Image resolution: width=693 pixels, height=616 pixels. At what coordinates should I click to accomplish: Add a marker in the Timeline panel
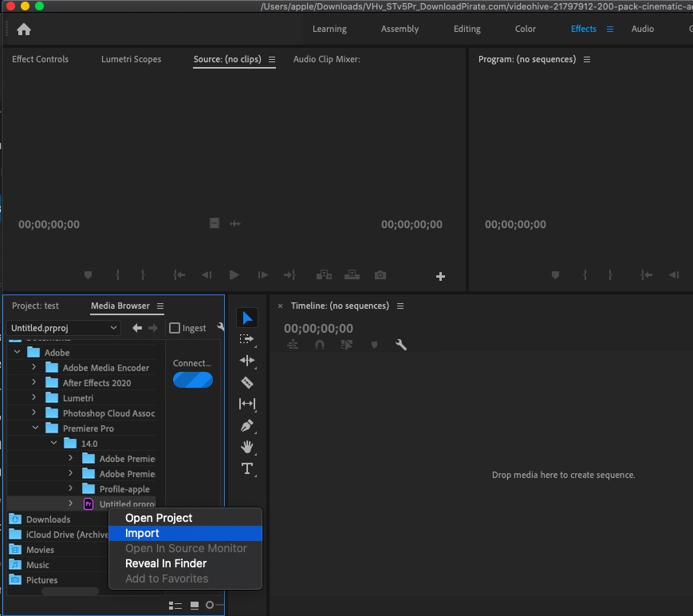[x=374, y=345]
